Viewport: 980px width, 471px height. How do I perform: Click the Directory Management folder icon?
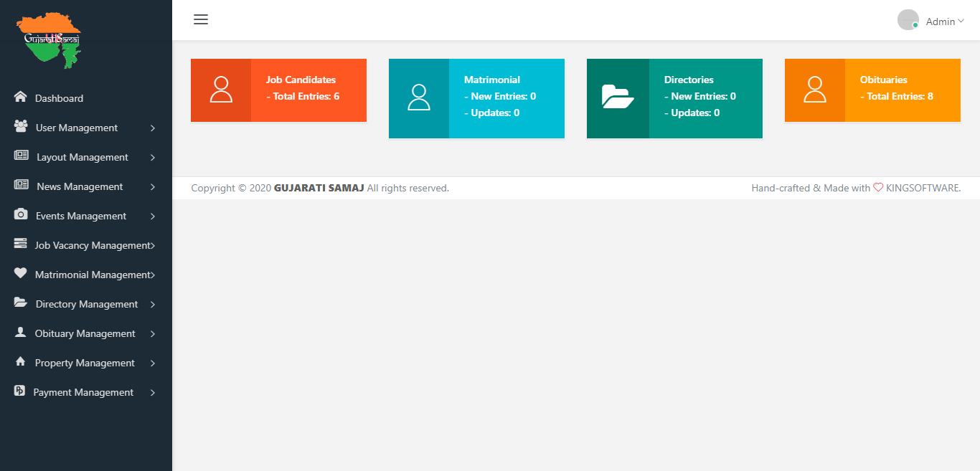coord(20,303)
